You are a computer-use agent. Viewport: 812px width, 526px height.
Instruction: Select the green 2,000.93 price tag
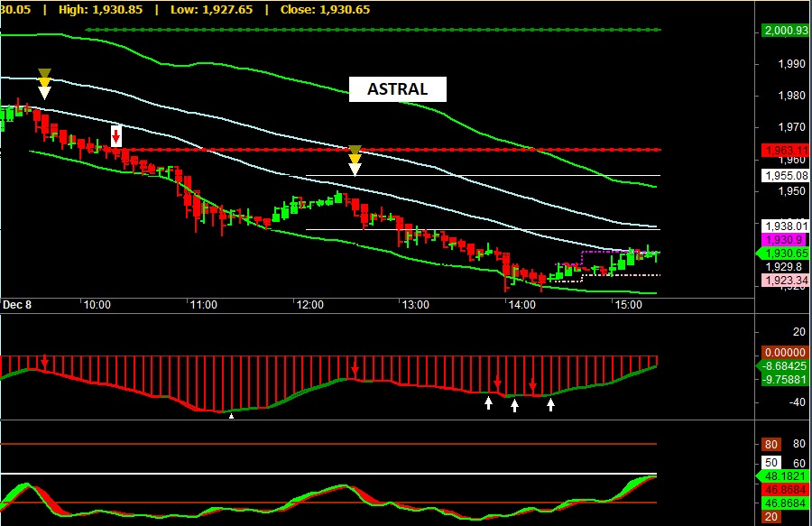click(x=782, y=31)
